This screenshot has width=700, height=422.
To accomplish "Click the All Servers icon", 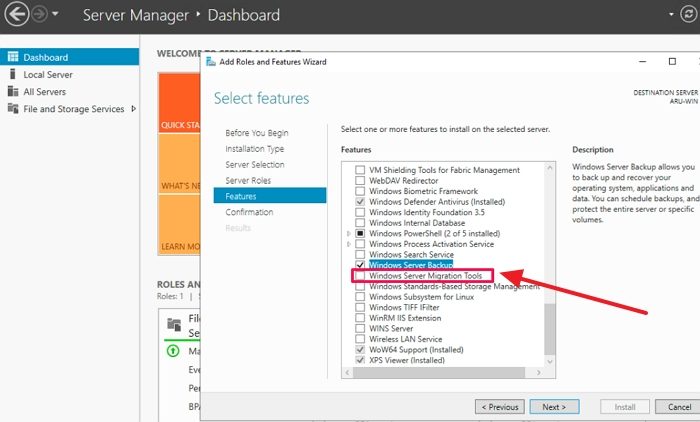I will point(12,92).
